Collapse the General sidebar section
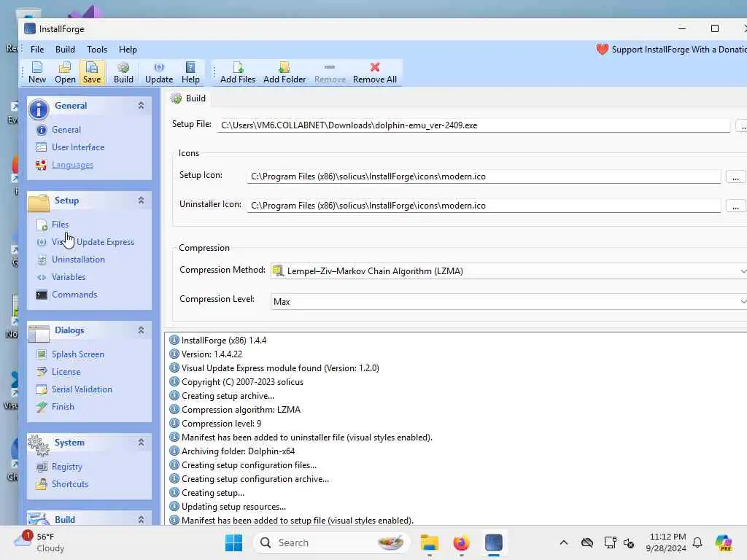Screen dimensions: 747x560 click(x=141, y=106)
